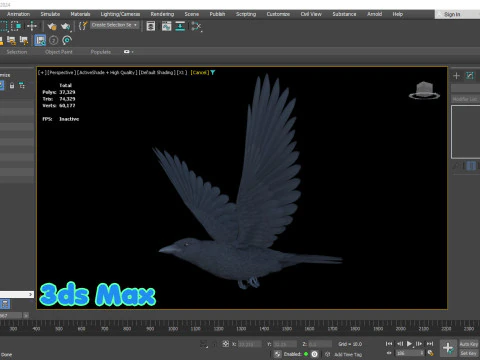Click the second teapot render icon with flyout
Image resolution: width=480 pixels, height=360 pixels.
click(x=66, y=26)
